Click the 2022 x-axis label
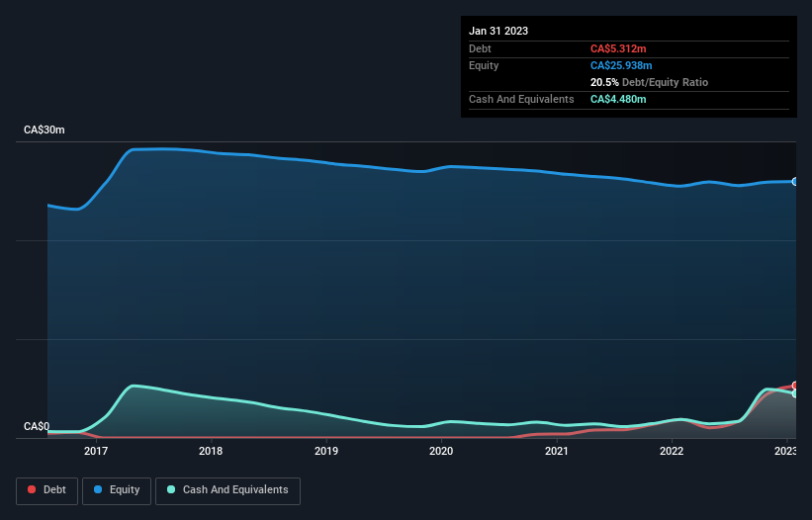 pyautogui.click(x=672, y=451)
